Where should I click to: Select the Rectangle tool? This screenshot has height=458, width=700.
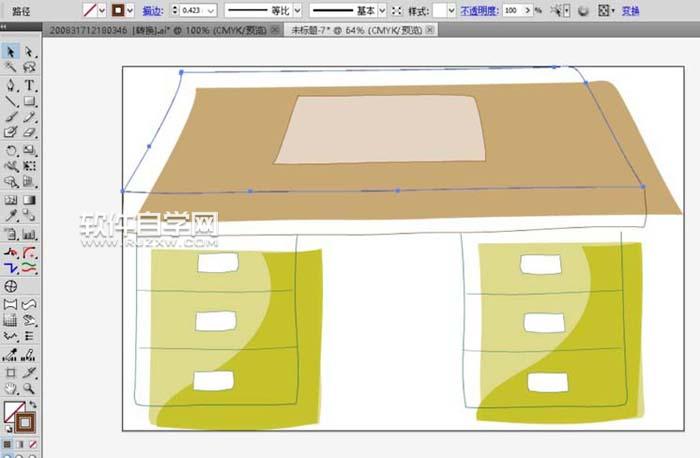point(29,101)
